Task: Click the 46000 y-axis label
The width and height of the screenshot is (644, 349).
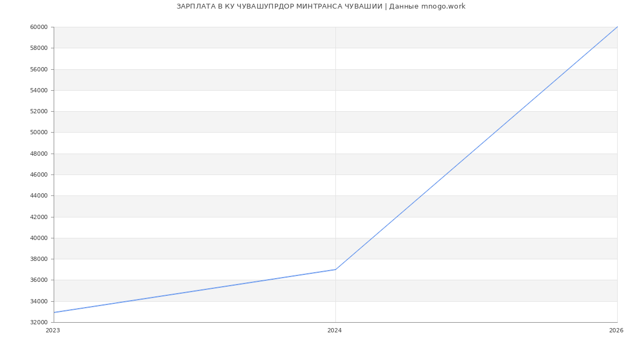Action: (x=39, y=175)
